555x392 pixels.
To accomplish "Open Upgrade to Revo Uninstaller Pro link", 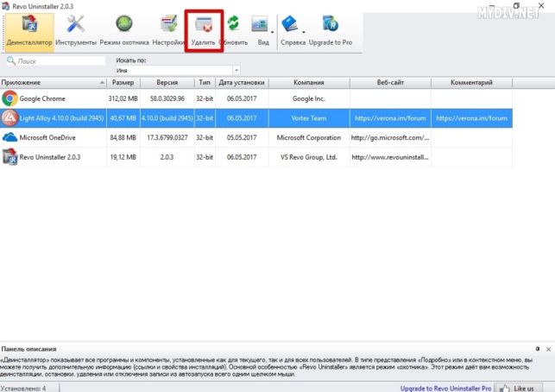I will 445,389.
